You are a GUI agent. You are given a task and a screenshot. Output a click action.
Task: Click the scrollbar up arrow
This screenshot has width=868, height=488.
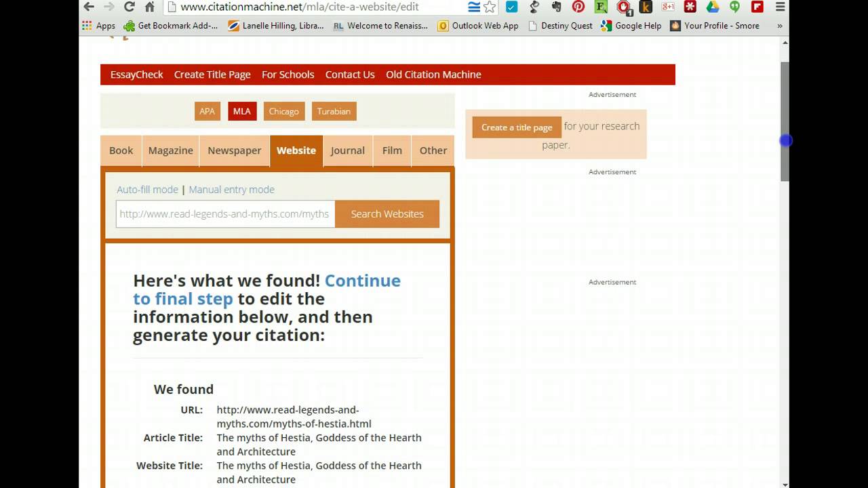785,43
